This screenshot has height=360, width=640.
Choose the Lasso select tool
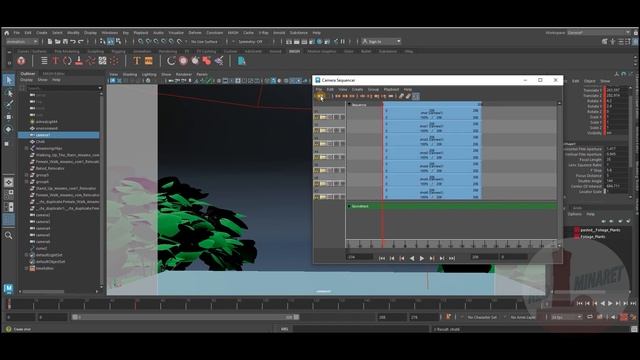tap(9, 93)
